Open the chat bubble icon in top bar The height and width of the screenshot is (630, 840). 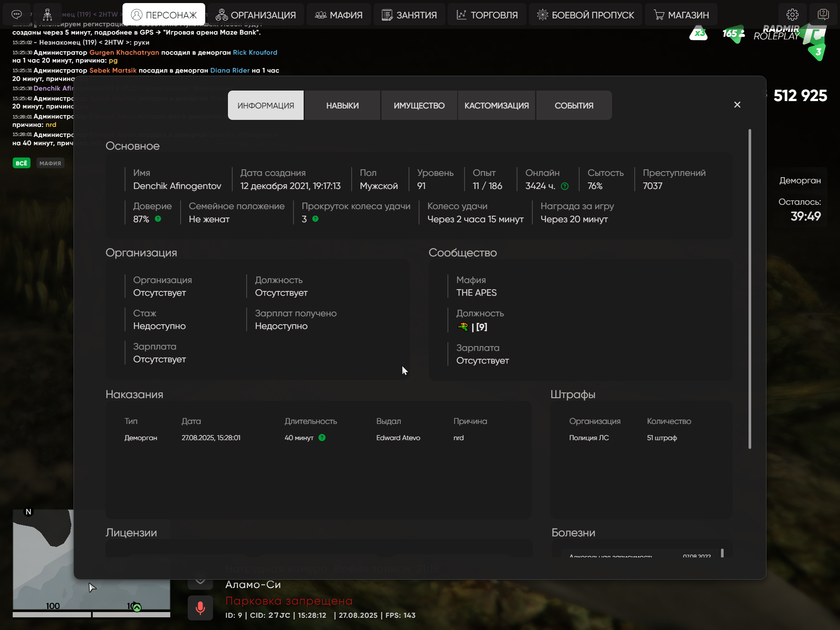pos(17,14)
